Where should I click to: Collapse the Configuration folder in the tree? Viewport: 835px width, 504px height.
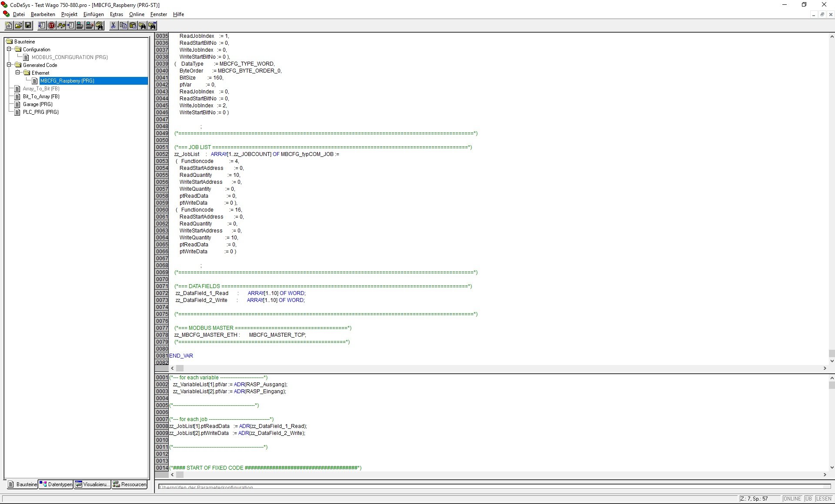coord(9,49)
